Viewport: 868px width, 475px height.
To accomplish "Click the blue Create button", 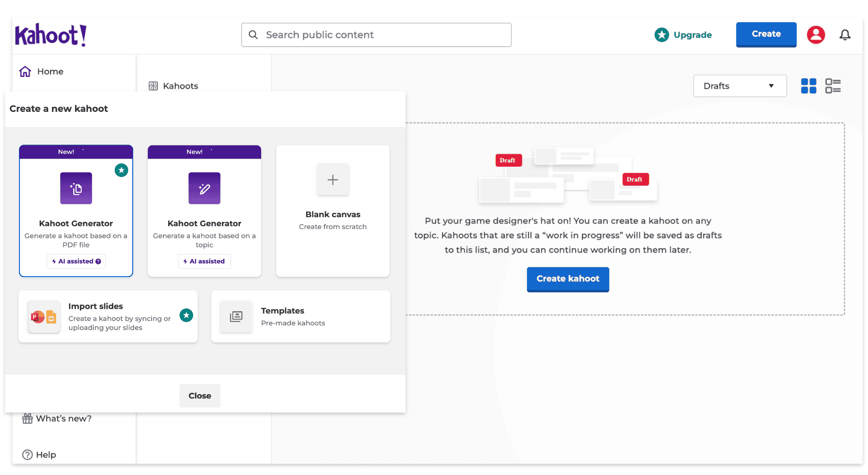I will pyautogui.click(x=766, y=34).
